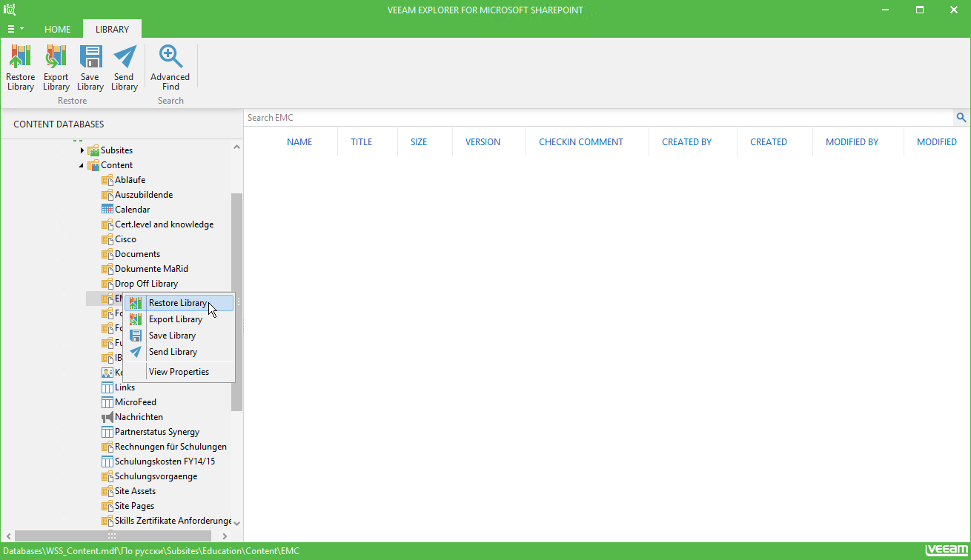
Task: Sort by the MODIFIED column header
Action: 937,142
